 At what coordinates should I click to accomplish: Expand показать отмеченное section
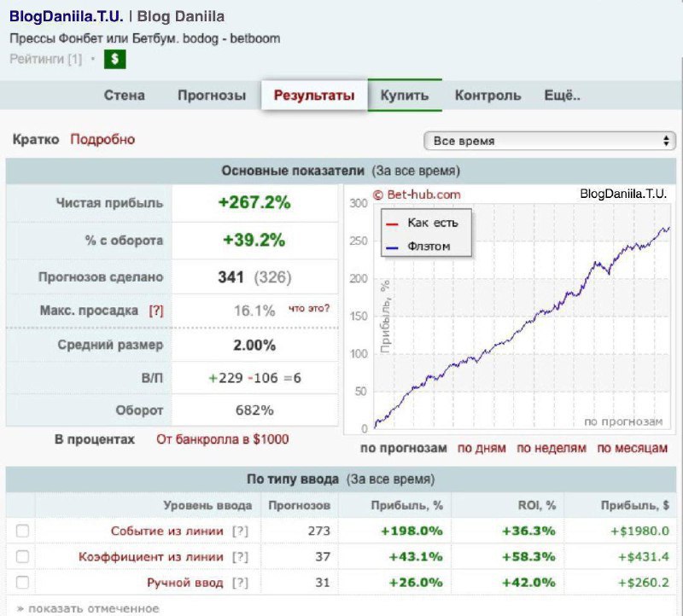pyautogui.click(x=87, y=608)
